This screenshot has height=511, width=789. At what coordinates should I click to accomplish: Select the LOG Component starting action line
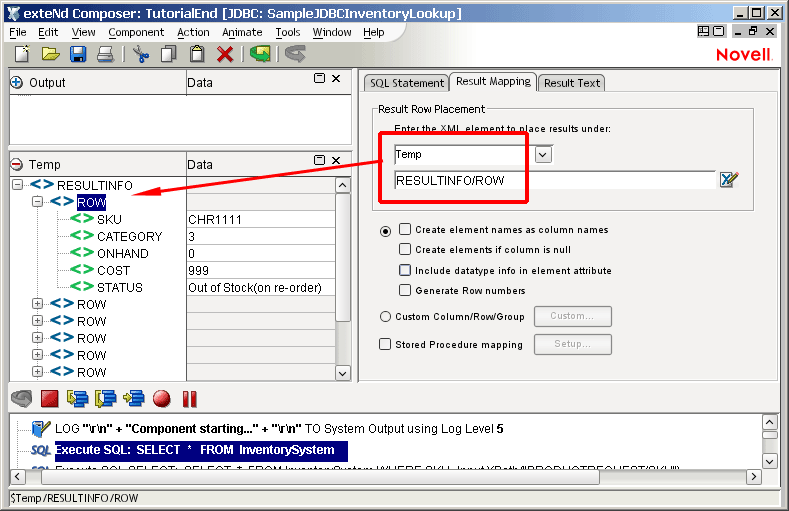(279, 429)
